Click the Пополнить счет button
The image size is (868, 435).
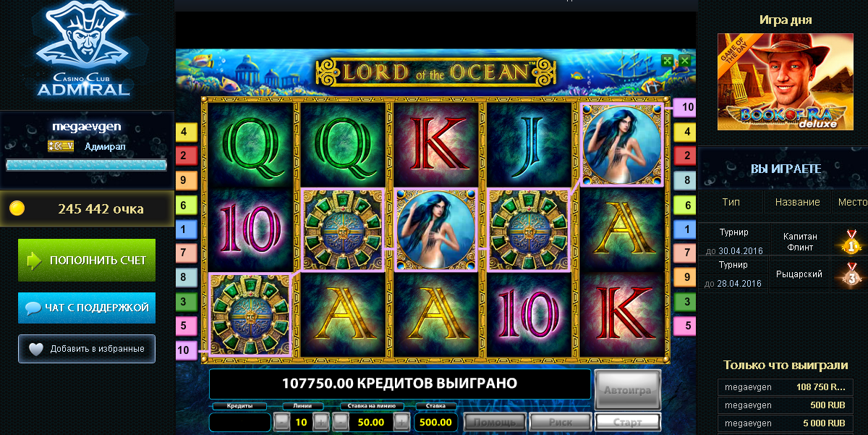point(87,260)
